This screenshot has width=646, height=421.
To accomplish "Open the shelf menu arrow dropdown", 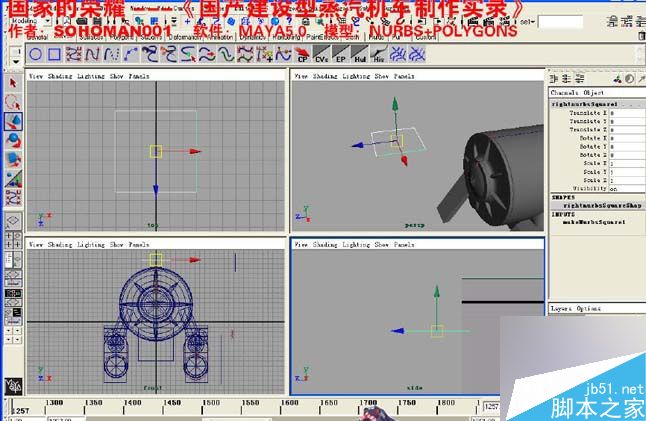I will tap(16, 62).
